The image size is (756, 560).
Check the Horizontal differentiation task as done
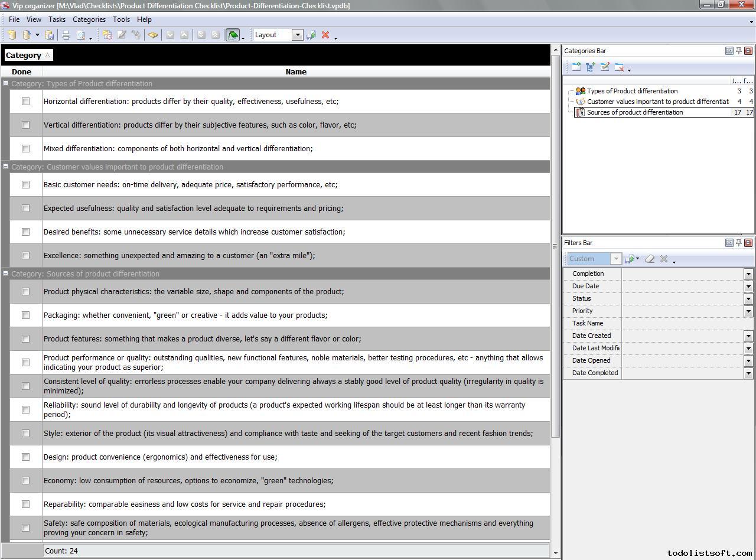coord(25,102)
